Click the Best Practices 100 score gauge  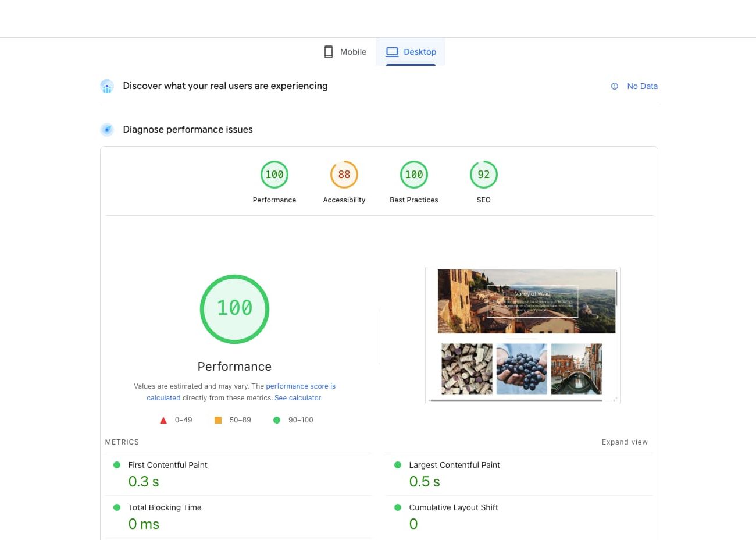pos(414,174)
